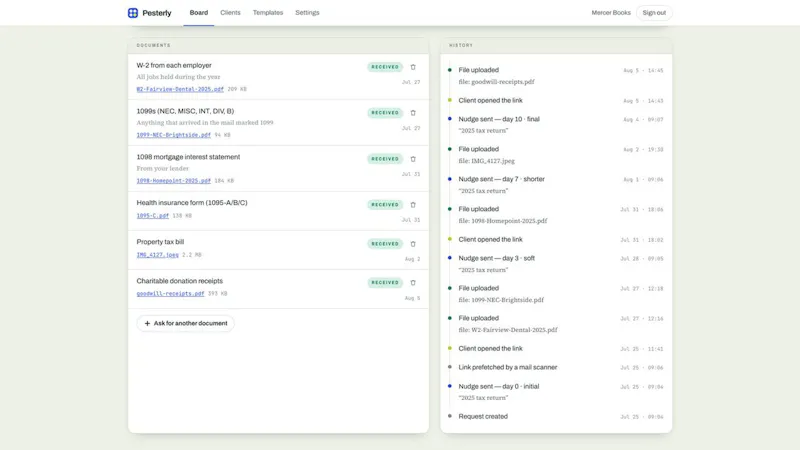Open the 1095-C.pdf file link

click(153, 216)
